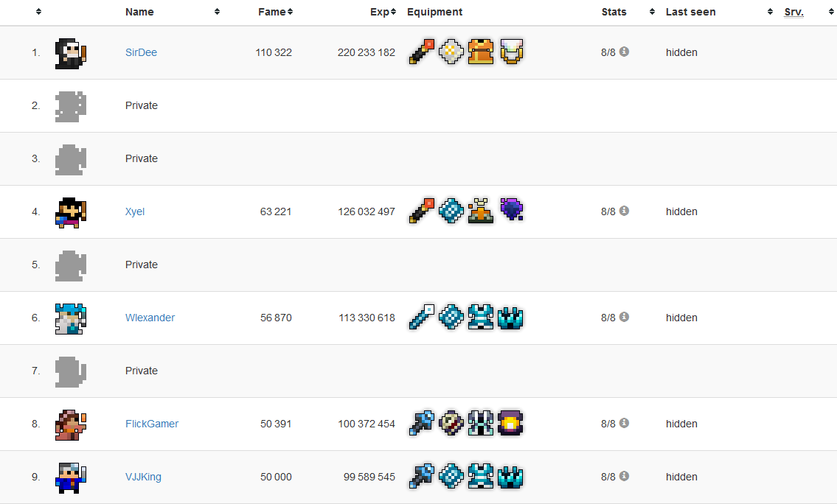837x504 pixels.
Task: Click the info icon beside SirDee's stats
Action: coord(624,52)
